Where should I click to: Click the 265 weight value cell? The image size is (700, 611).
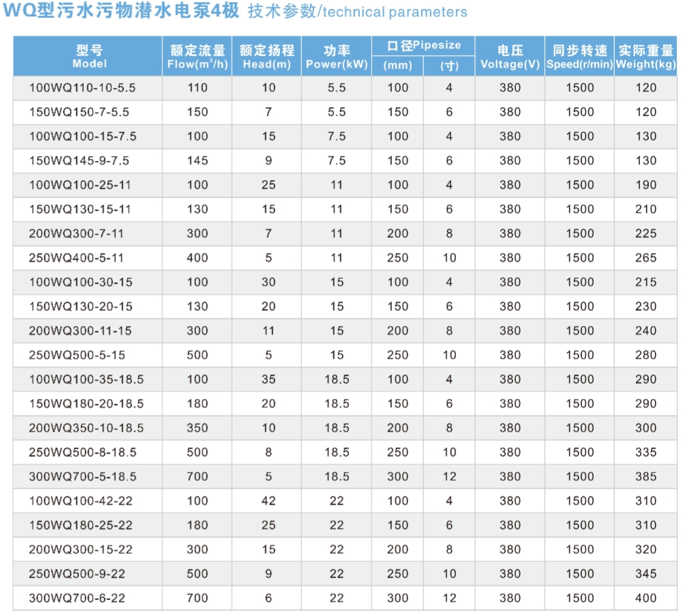pos(645,258)
